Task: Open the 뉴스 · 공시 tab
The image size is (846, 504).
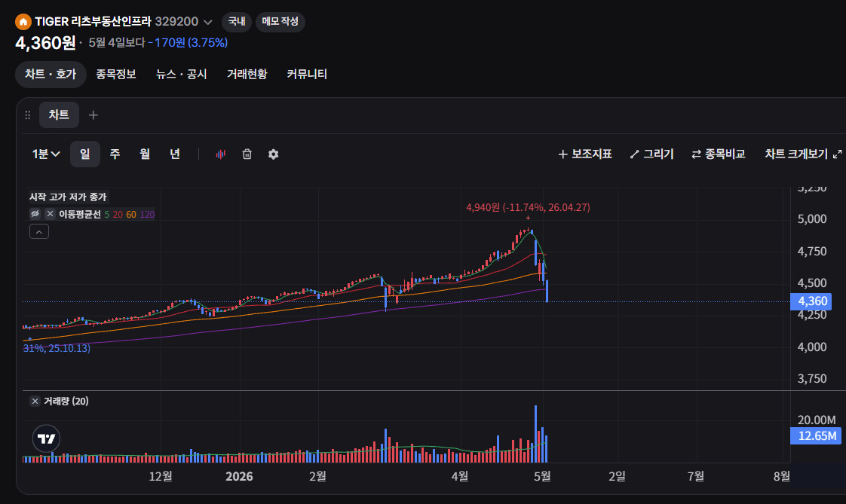Action: tap(181, 75)
